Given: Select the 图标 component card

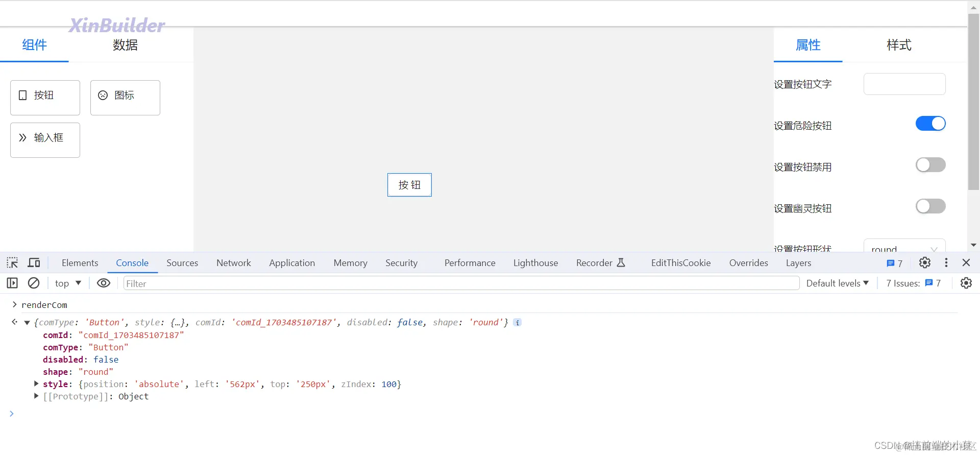Looking at the screenshot, I should [x=125, y=98].
